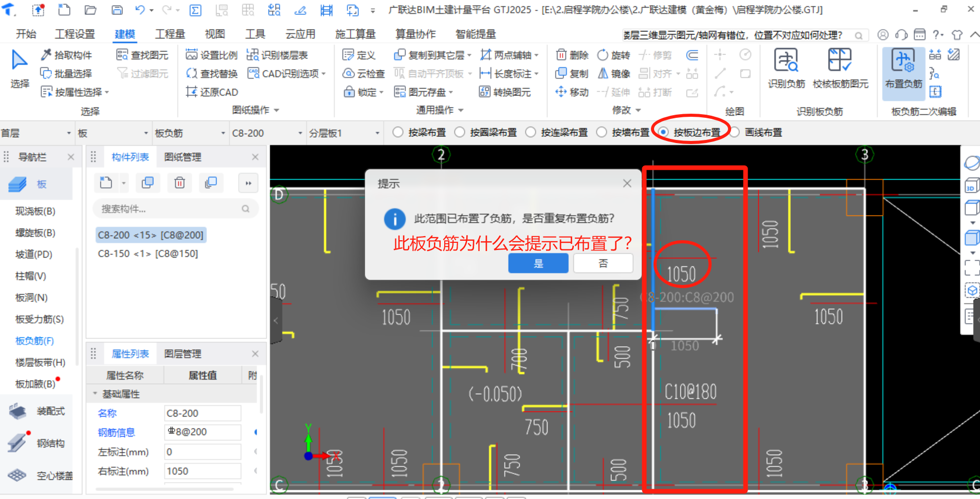Click 是 button in dialog
The width and height of the screenshot is (980, 499).
pyautogui.click(x=538, y=263)
